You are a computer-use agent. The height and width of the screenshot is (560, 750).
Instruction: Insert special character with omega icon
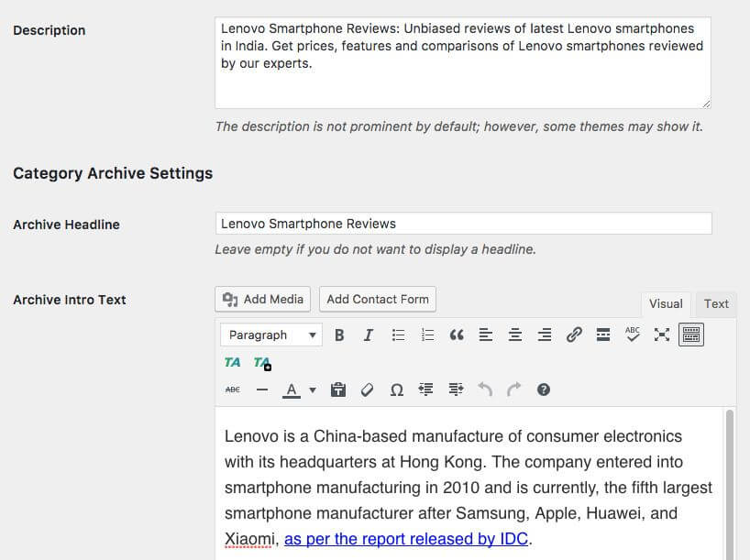pos(397,390)
